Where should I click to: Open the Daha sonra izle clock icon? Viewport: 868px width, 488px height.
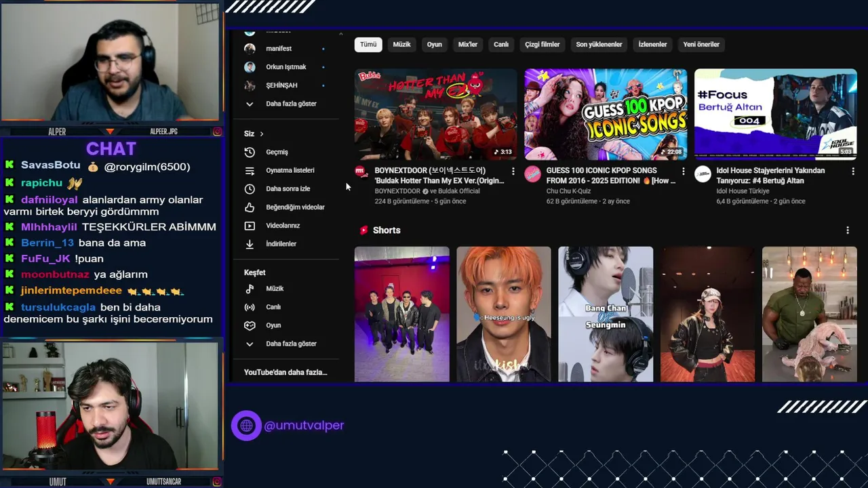[250, 188]
